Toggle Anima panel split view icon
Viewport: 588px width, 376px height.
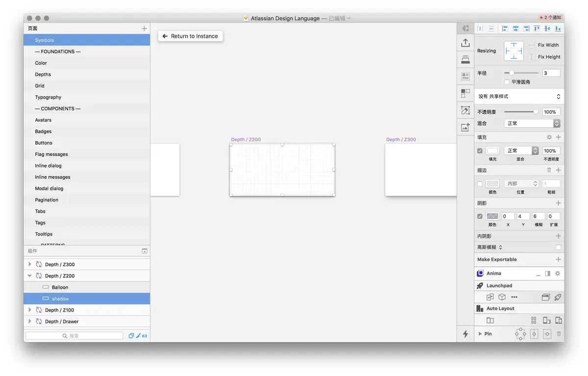tap(547, 274)
